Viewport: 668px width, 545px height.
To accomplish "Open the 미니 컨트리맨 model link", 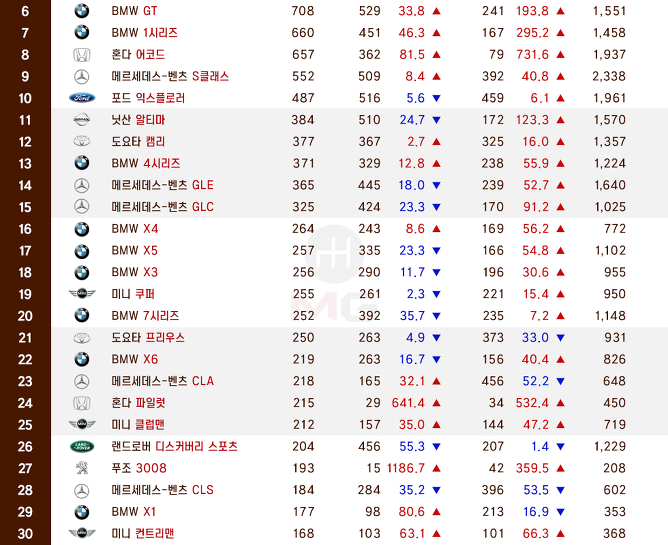I will (143, 533).
